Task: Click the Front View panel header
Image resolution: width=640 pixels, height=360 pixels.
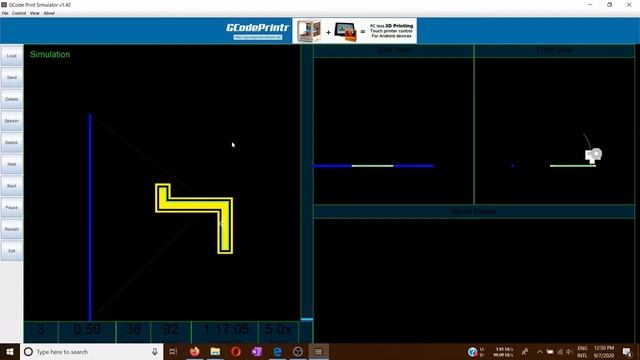Action: [555, 51]
